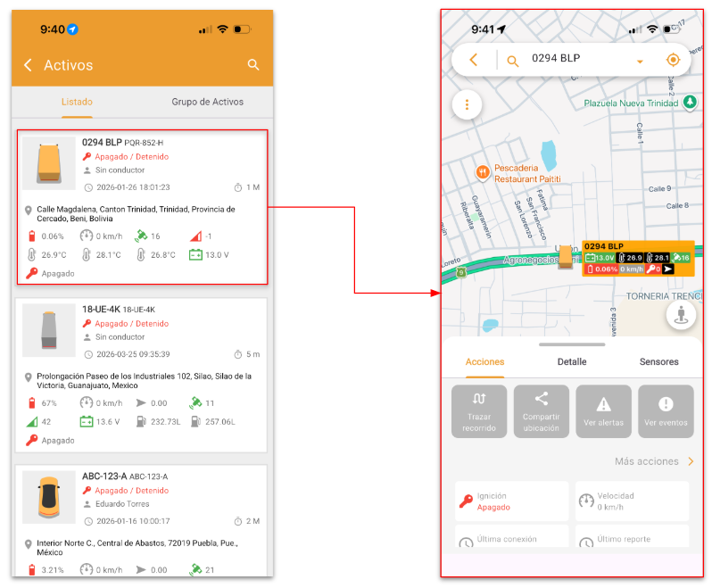Click the satellite icon showing 16
Screen dimensions: 712x588
tap(141, 236)
